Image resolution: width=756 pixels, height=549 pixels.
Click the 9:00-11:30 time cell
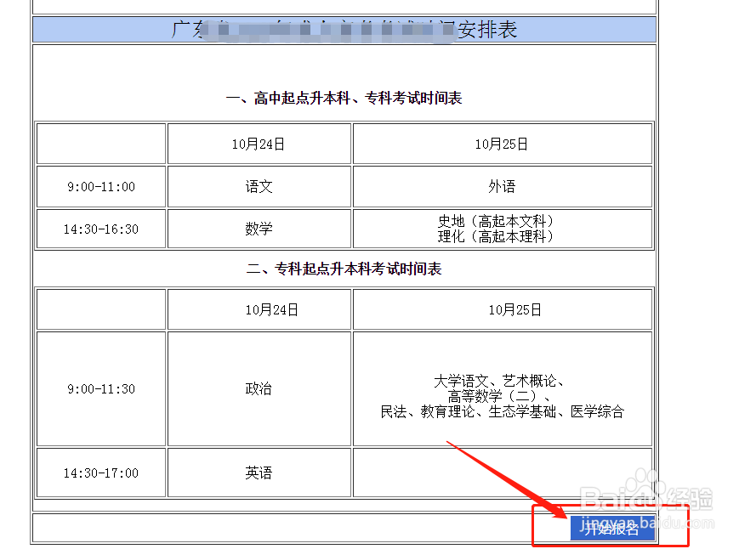101,388
